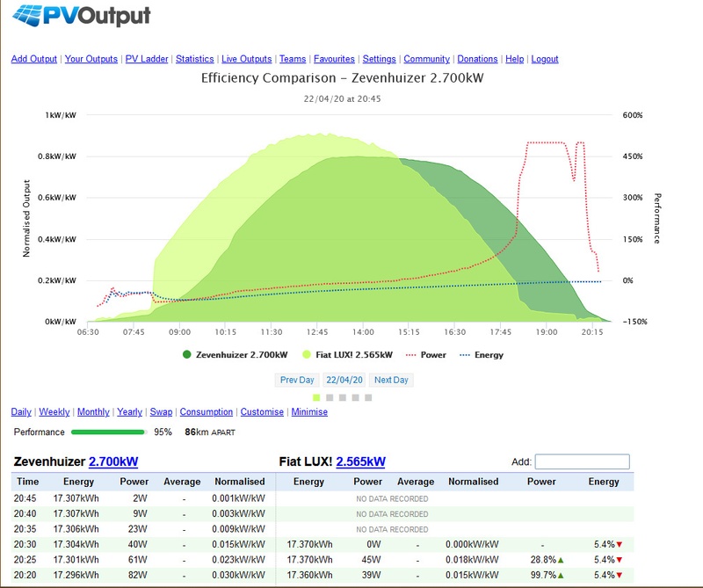Click the red down arrow in 20:30 row
This screenshot has width=703, height=588.
(x=620, y=545)
